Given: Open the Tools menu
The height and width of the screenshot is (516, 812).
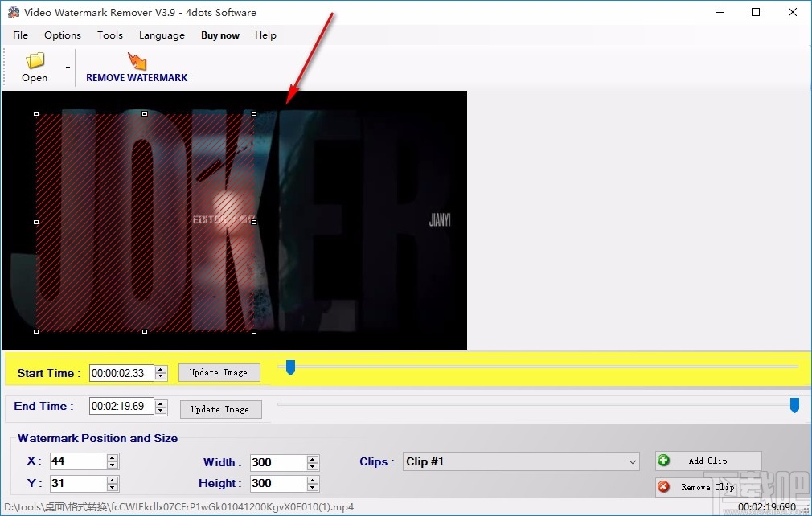Looking at the screenshot, I should 109,35.
